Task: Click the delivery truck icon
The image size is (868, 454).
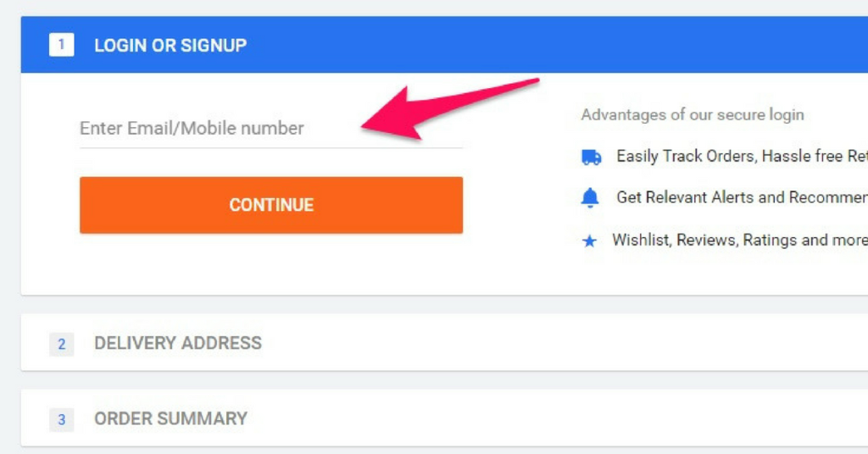Action: [591, 157]
